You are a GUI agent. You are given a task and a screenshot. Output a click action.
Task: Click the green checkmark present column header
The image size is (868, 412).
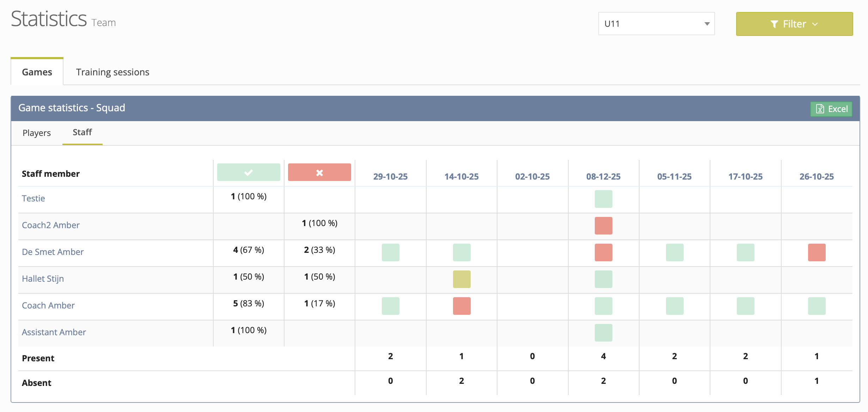click(x=249, y=173)
